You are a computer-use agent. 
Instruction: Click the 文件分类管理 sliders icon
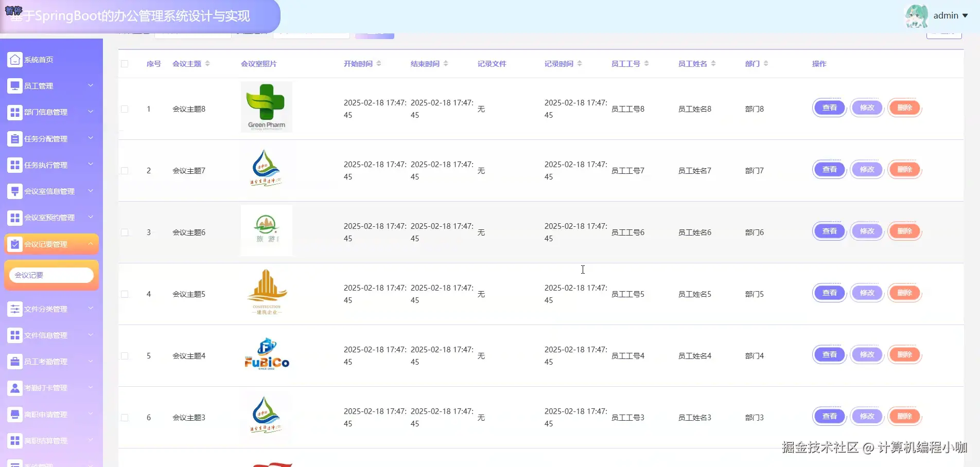[x=15, y=309]
